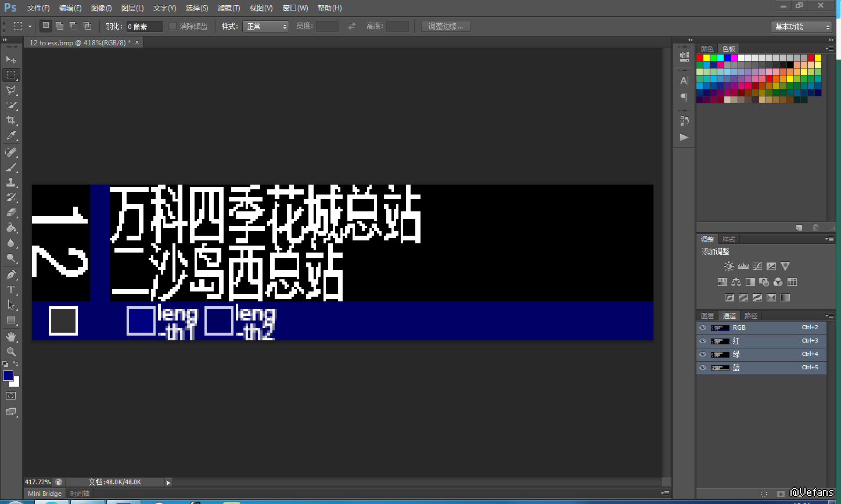Click the 调整边缘... button
Image resolution: width=841 pixels, height=504 pixels.
(446, 26)
